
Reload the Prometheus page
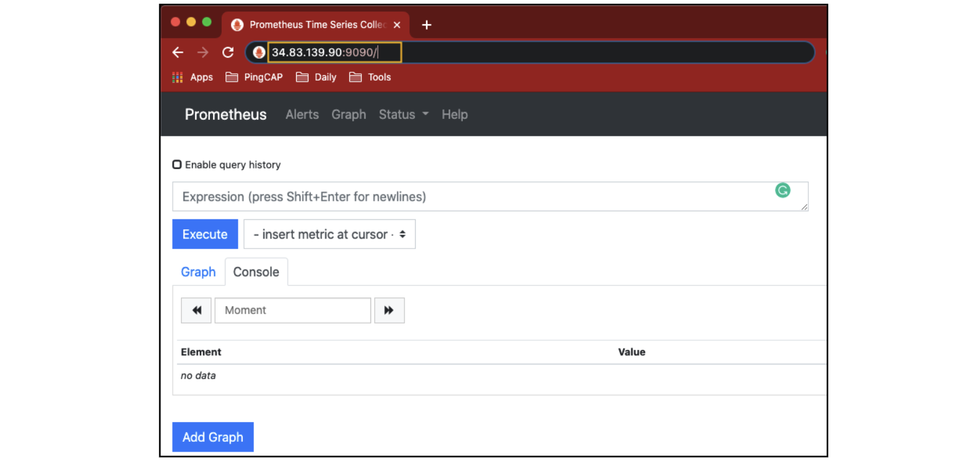(x=228, y=53)
